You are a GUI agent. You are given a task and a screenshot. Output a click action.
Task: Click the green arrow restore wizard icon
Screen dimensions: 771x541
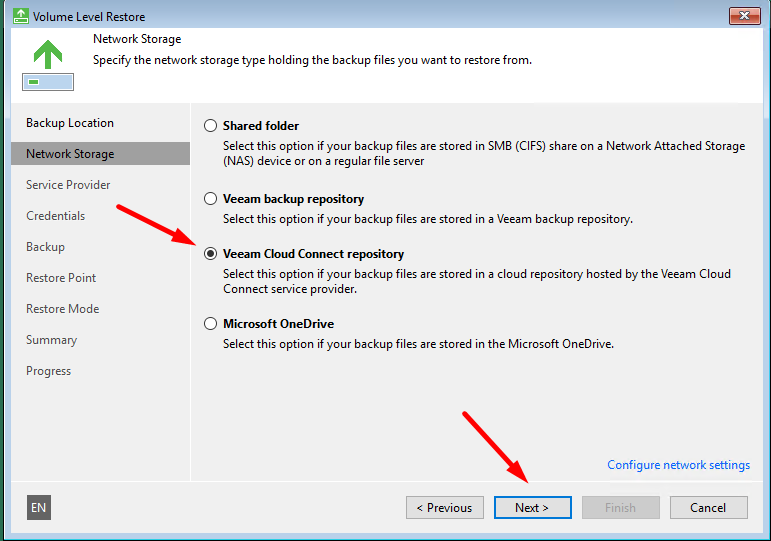pos(48,65)
